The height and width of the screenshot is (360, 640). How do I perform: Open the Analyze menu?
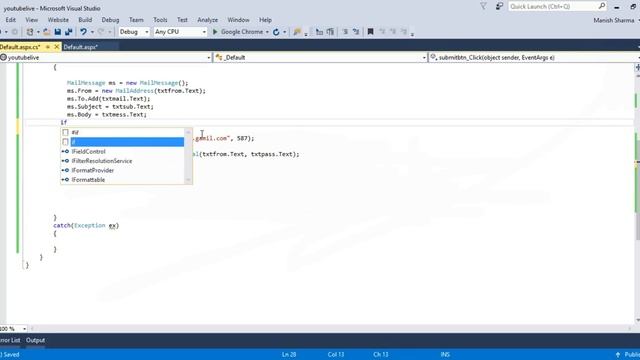207,20
